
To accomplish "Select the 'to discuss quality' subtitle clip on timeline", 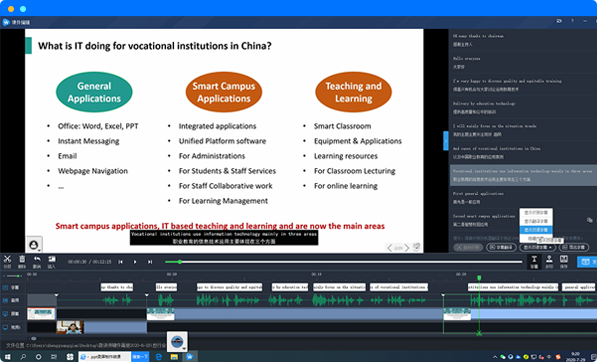I will pos(229,287).
